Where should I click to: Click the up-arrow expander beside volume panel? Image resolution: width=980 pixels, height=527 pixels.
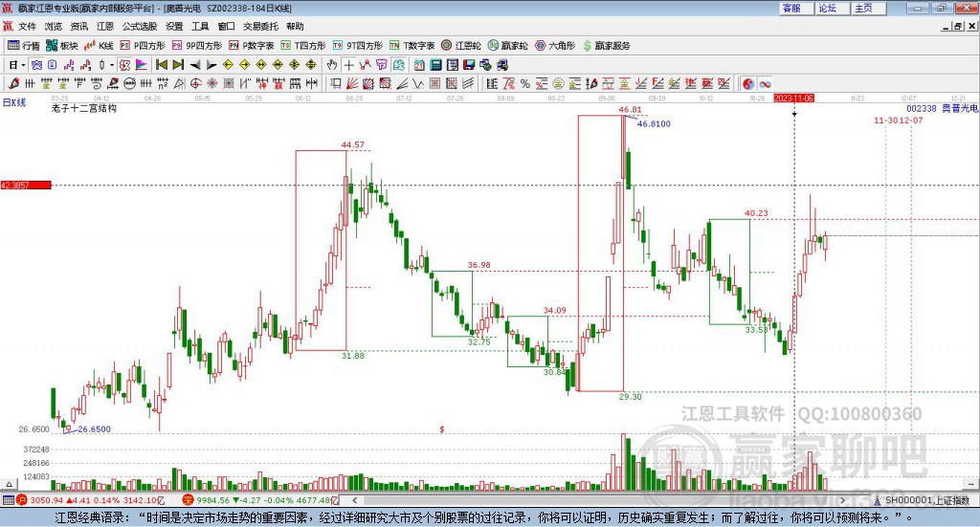pos(8,484)
